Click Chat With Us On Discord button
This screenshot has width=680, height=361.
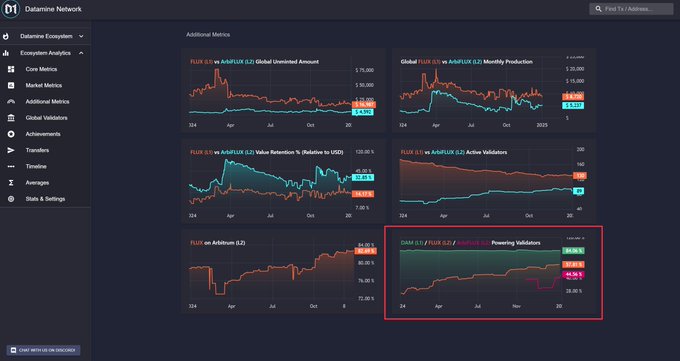click(43, 350)
